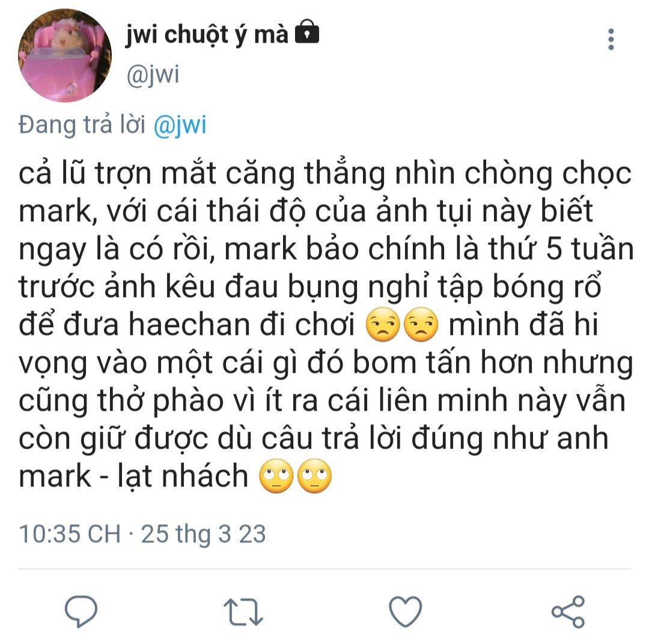Click the 10:35 CH timestamp
The height and width of the screenshot is (644, 649).
[70, 533]
